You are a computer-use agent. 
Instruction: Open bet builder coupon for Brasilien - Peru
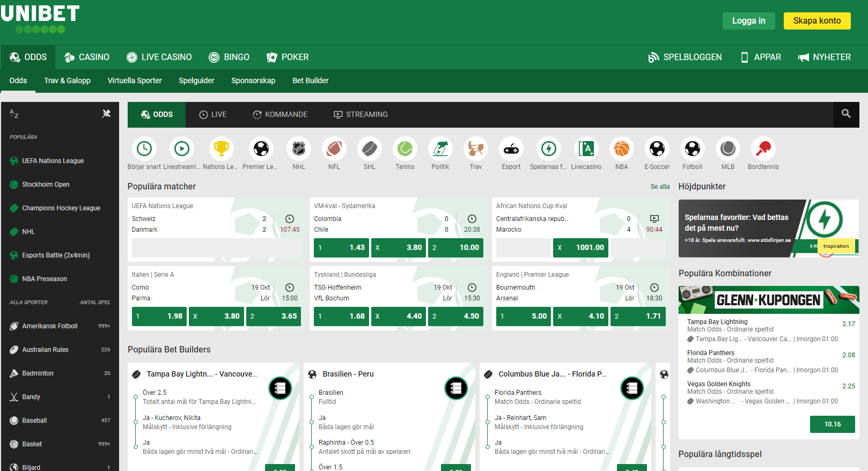456,388
